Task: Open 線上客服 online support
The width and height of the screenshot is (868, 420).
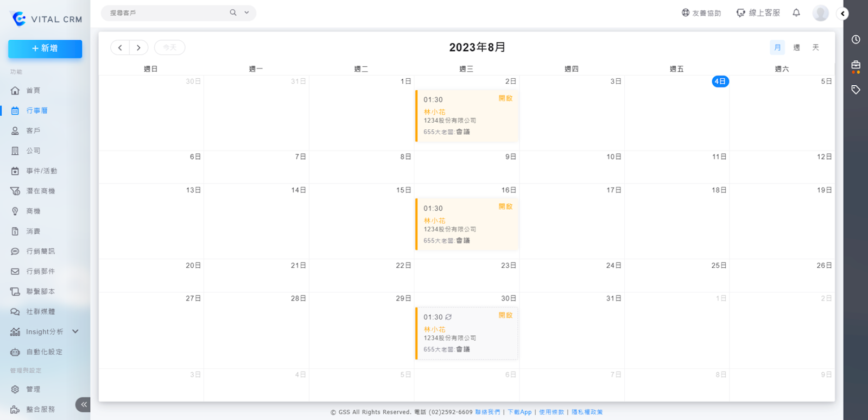Action: (758, 12)
